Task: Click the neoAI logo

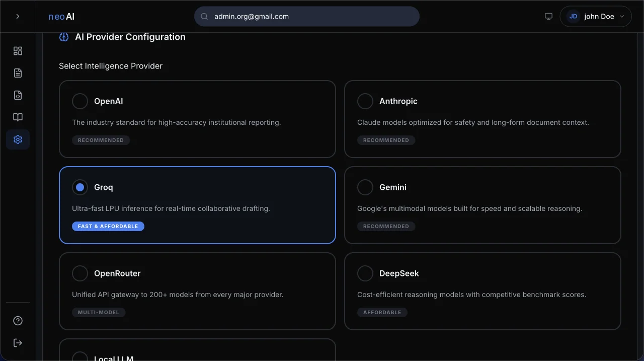Action: click(61, 17)
